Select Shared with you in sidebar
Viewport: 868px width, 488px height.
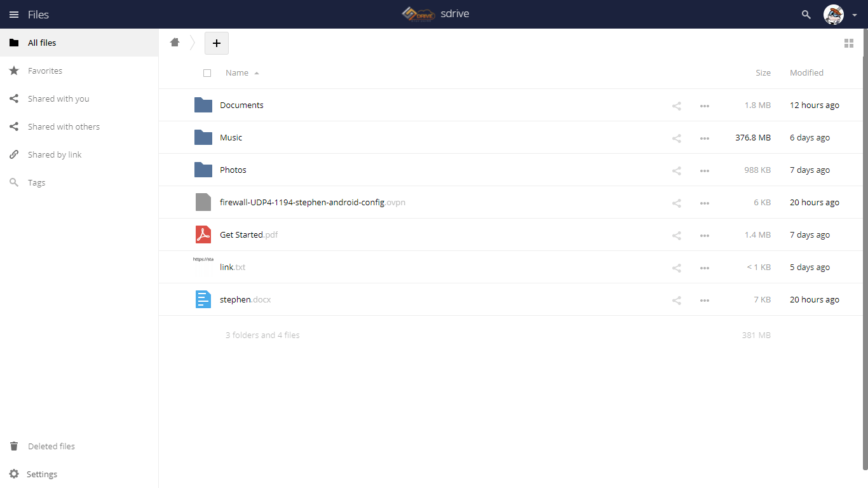58,99
